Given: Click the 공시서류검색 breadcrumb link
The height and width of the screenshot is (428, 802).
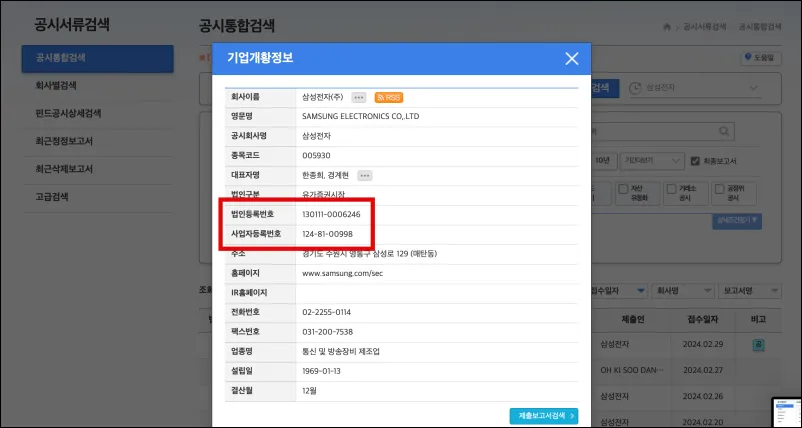Looking at the screenshot, I should [704, 27].
